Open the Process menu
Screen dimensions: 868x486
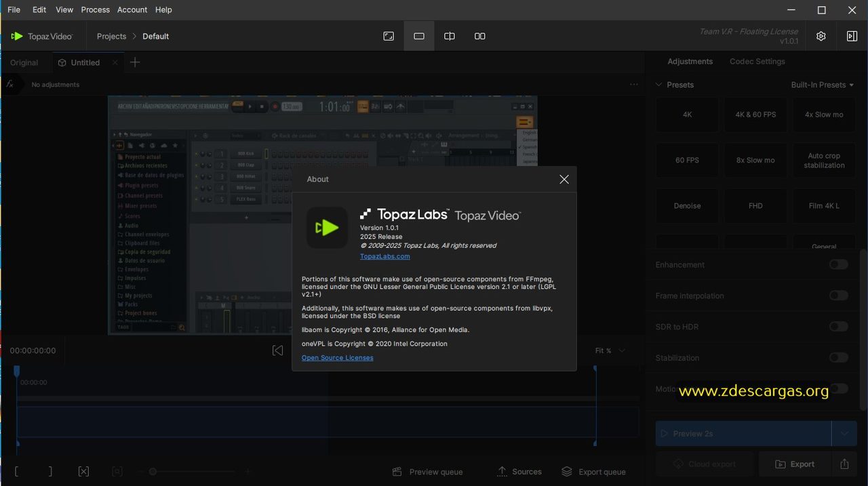point(95,9)
